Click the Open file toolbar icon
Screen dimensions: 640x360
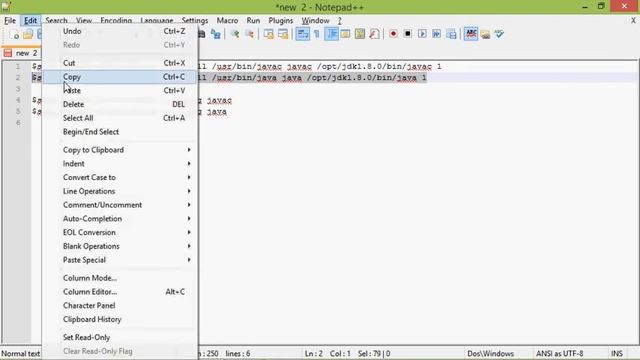coord(28,34)
